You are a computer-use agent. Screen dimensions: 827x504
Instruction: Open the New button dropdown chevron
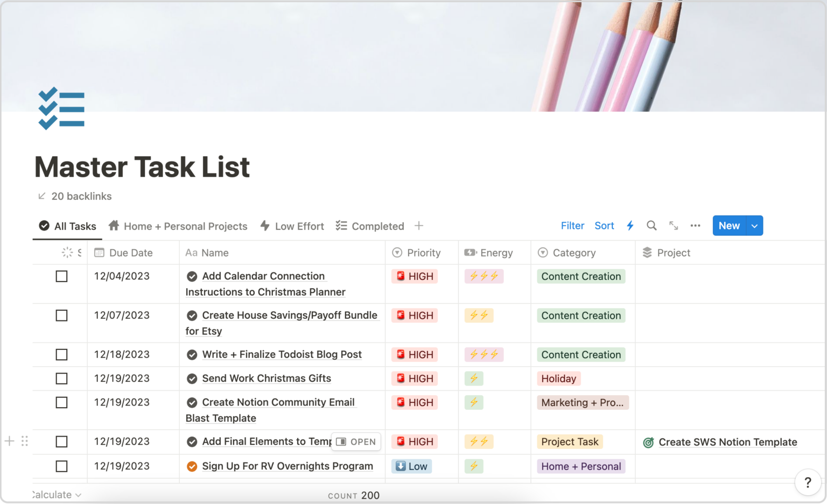pyautogui.click(x=754, y=226)
